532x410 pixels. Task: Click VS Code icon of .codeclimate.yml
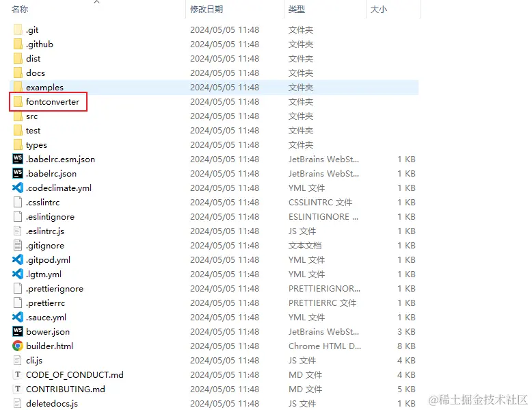[18, 188]
